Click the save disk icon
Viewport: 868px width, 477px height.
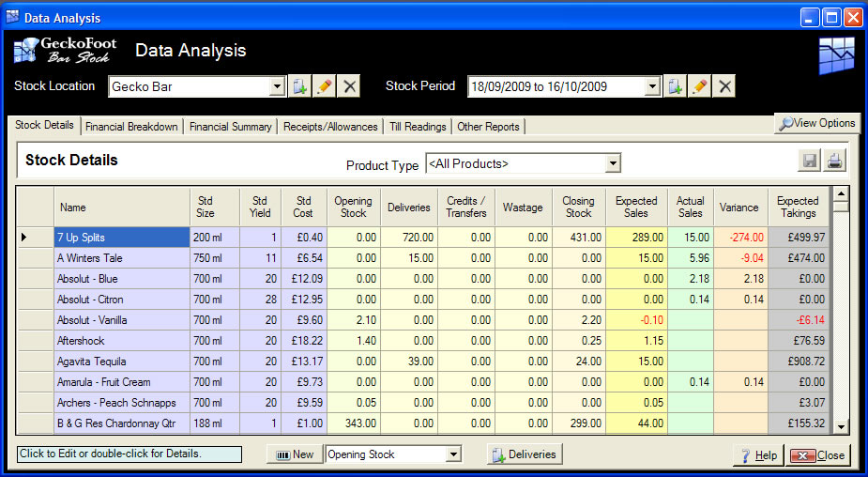click(809, 162)
